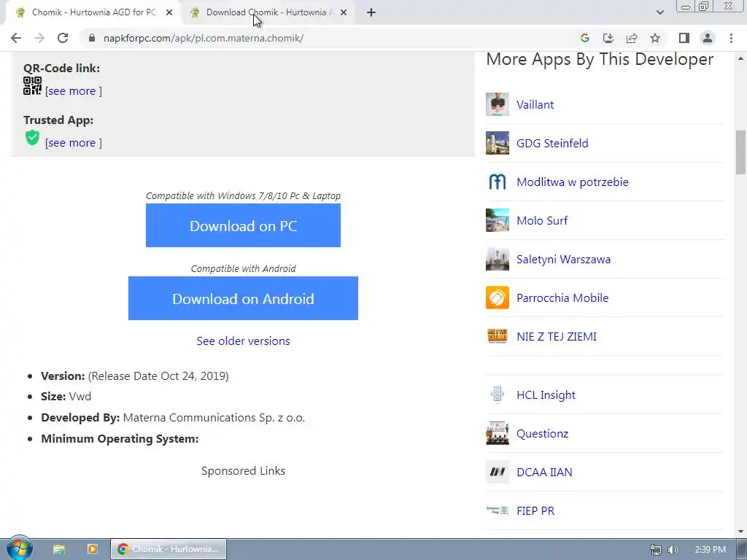Click the Molo Surf app thumbnail
The height and width of the screenshot is (560, 747).
(498, 220)
